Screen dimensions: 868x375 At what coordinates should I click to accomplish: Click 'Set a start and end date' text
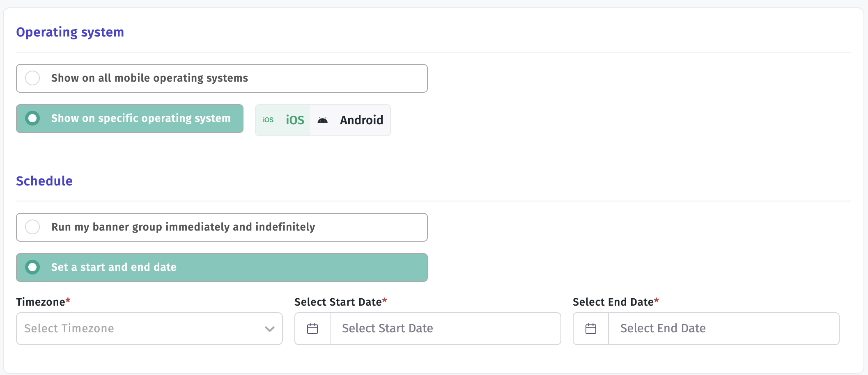pos(114,267)
